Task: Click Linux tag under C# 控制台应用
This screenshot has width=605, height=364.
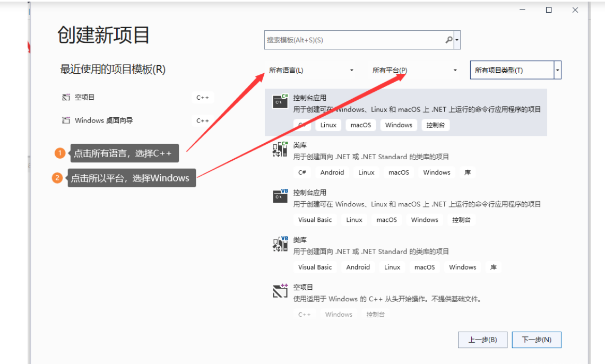Action: tap(329, 125)
